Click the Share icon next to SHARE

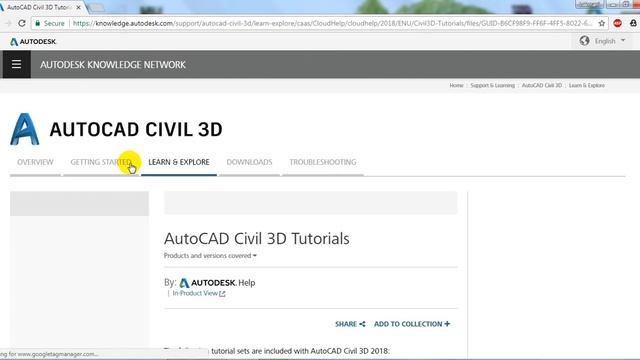(362, 324)
